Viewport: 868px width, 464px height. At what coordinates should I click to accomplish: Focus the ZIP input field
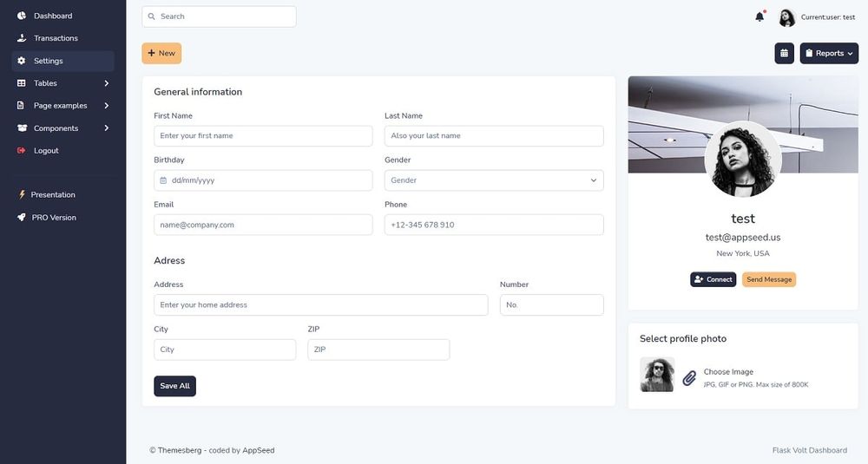click(378, 350)
